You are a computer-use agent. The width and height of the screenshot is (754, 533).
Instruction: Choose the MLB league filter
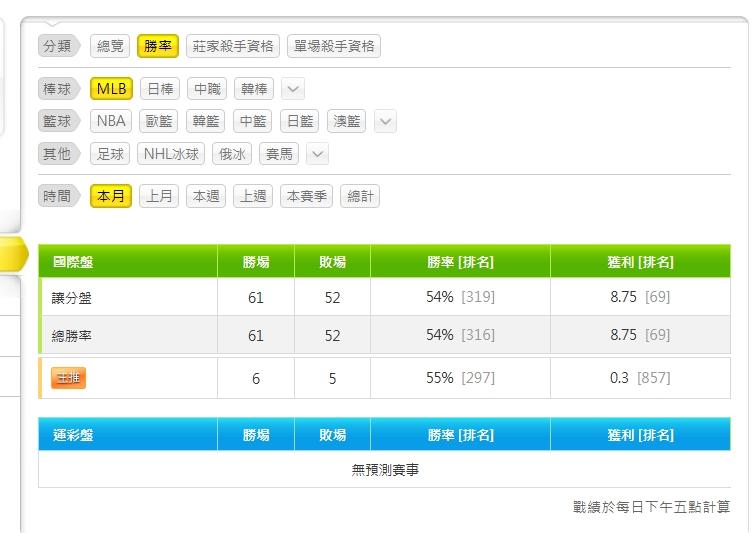[111, 89]
